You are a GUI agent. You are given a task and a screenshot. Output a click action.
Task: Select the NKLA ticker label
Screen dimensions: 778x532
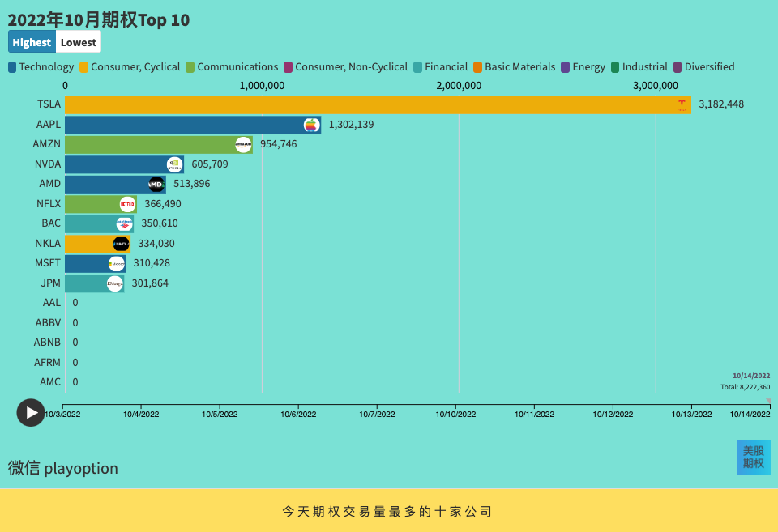tap(48, 244)
